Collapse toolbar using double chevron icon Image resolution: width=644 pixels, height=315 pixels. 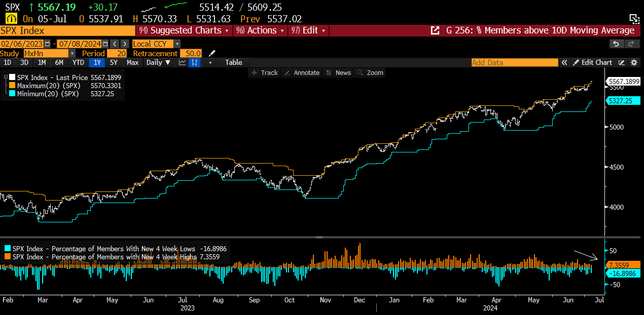click(x=564, y=62)
